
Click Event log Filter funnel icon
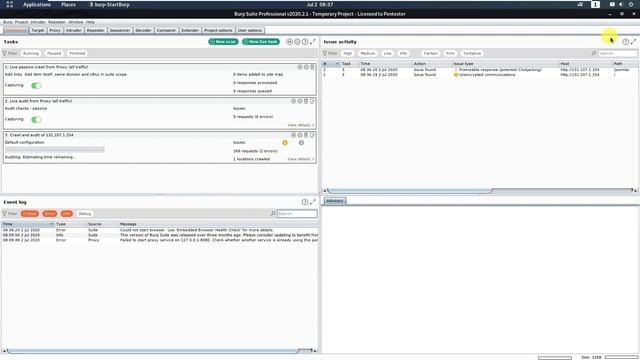(5, 213)
